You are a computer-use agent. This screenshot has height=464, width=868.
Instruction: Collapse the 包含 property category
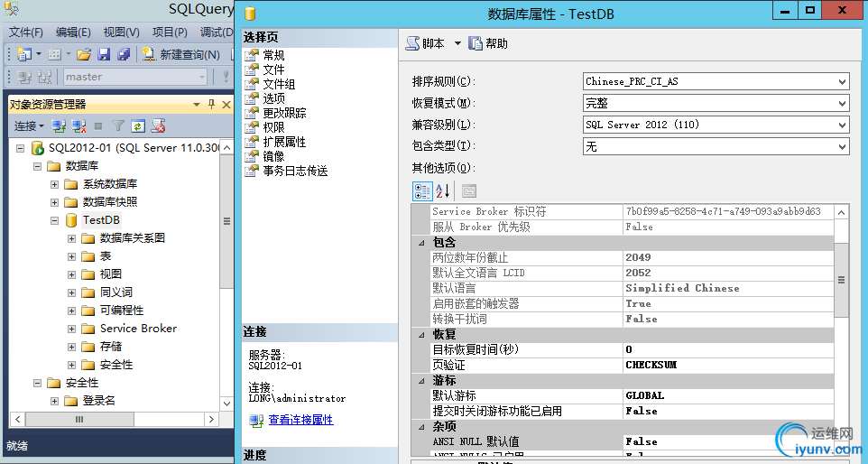point(421,243)
